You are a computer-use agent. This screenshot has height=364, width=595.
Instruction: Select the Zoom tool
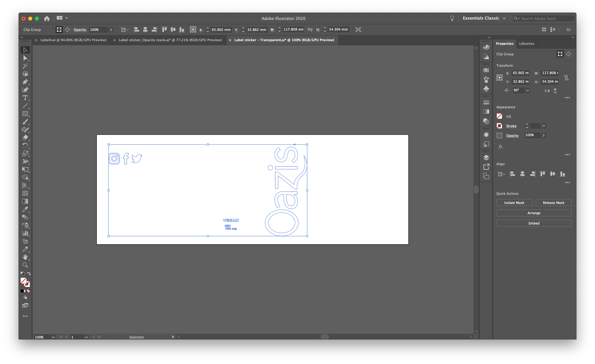pos(25,265)
